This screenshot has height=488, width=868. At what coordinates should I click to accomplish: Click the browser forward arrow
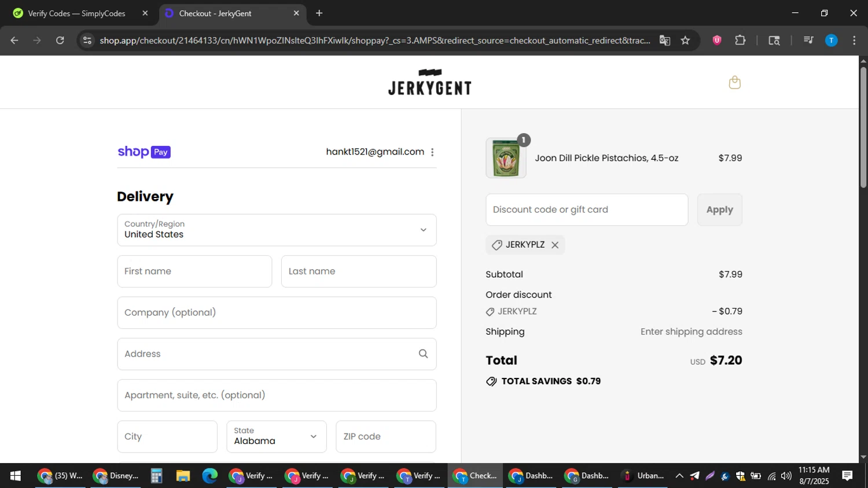pyautogui.click(x=37, y=40)
